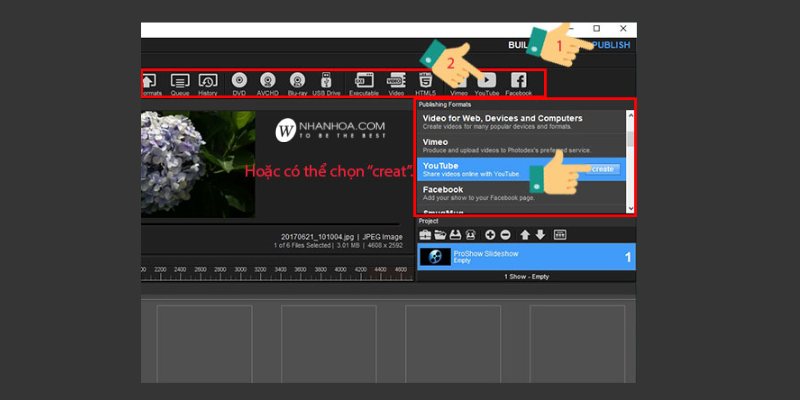800x400 pixels.
Task: Click the project options icon after arrows
Action: (x=560, y=235)
